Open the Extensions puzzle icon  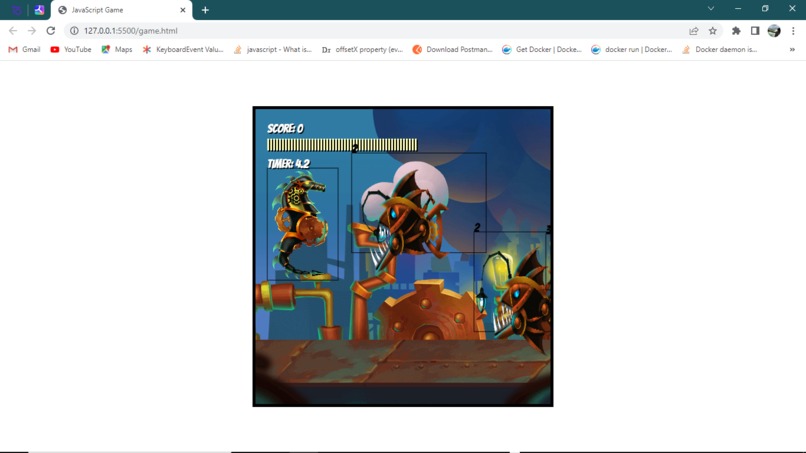736,31
